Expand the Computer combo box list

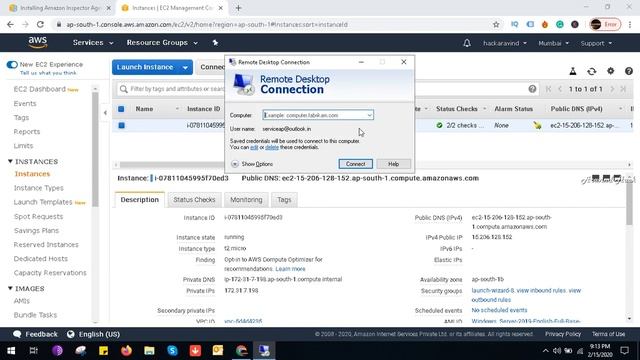pyautogui.click(x=369, y=116)
